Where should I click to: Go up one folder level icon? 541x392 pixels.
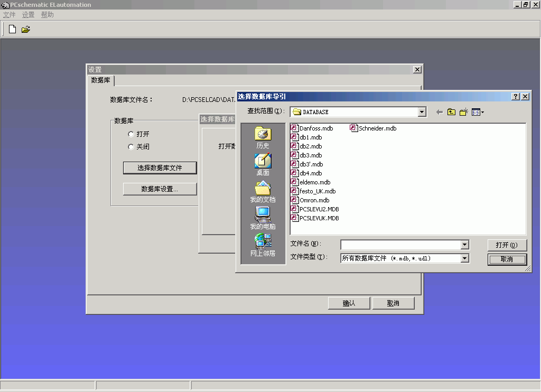[451, 112]
